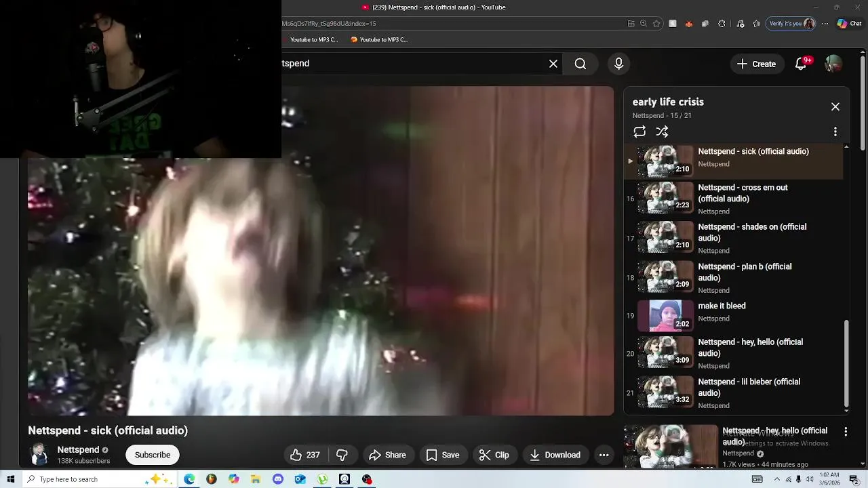Show hidden system tray icons chevron
Image resolution: width=868 pixels, height=488 pixels.
(777, 479)
